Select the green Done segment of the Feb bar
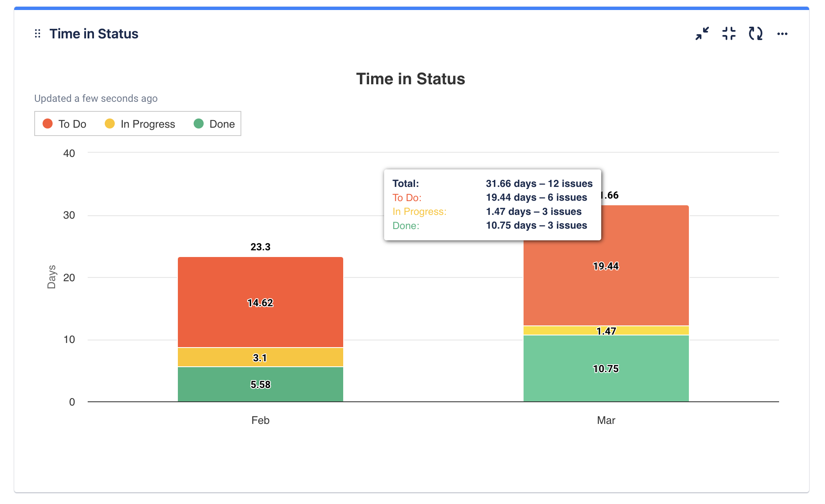Image resolution: width=825 pixels, height=504 pixels. tap(260, 384)
